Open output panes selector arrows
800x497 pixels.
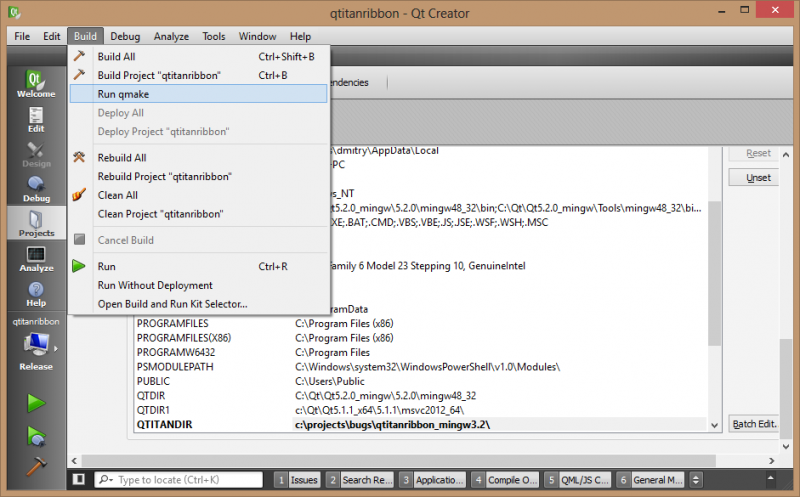pos(697,481)
